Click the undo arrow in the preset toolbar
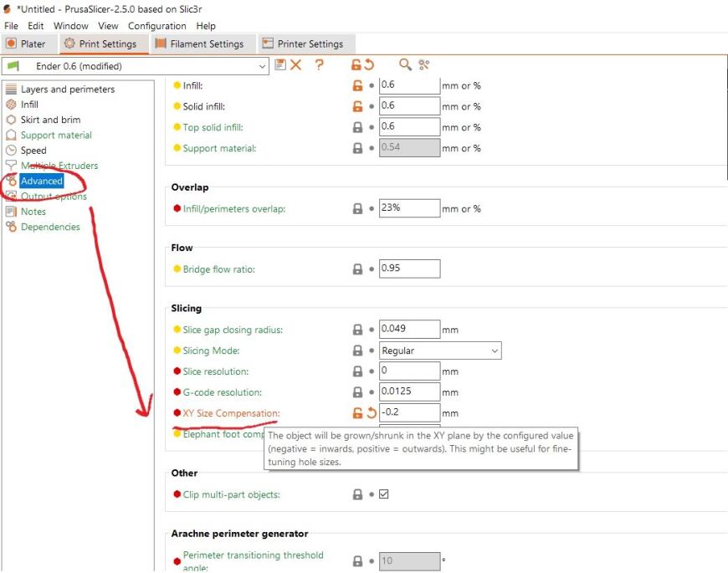Screen dimensions: 728x573 (369, 65)
